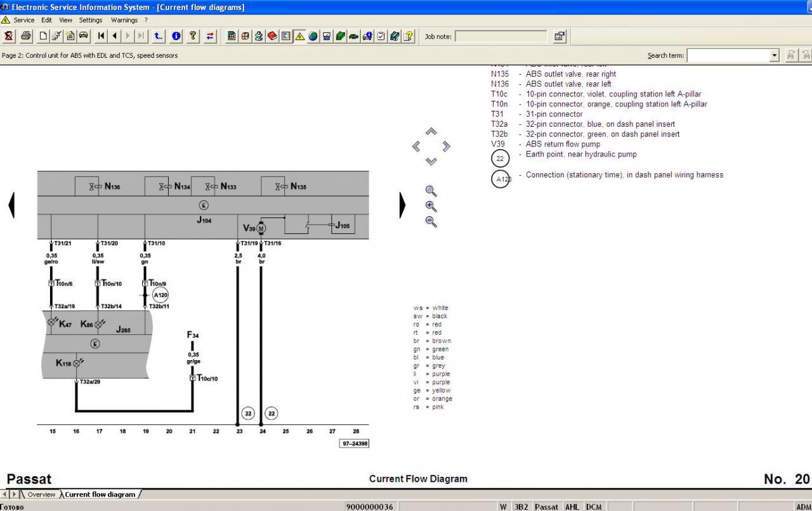
Task: Click the four-square grid toolbar icon
Action: [x=246, y=36]
